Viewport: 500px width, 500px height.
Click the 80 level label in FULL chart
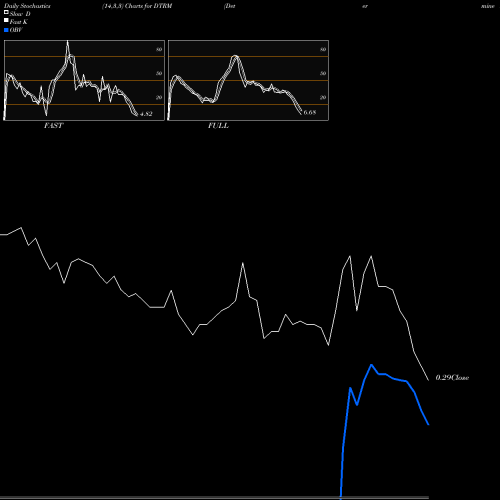click(x=323, y=49)
